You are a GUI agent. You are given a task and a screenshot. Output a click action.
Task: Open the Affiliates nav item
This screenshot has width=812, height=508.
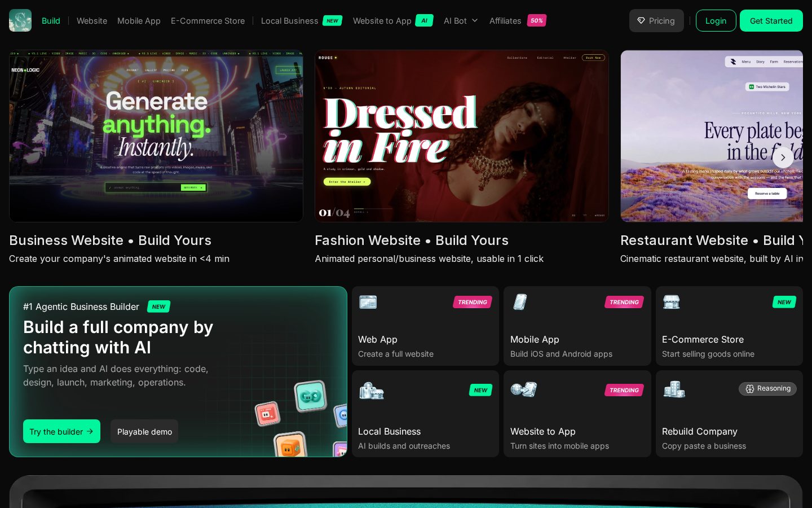[x=505, y=21]
